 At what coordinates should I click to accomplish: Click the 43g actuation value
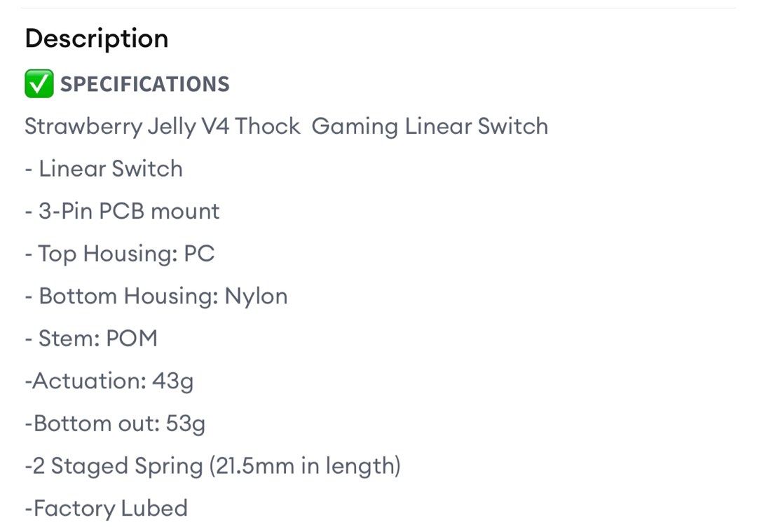(172, 381)
